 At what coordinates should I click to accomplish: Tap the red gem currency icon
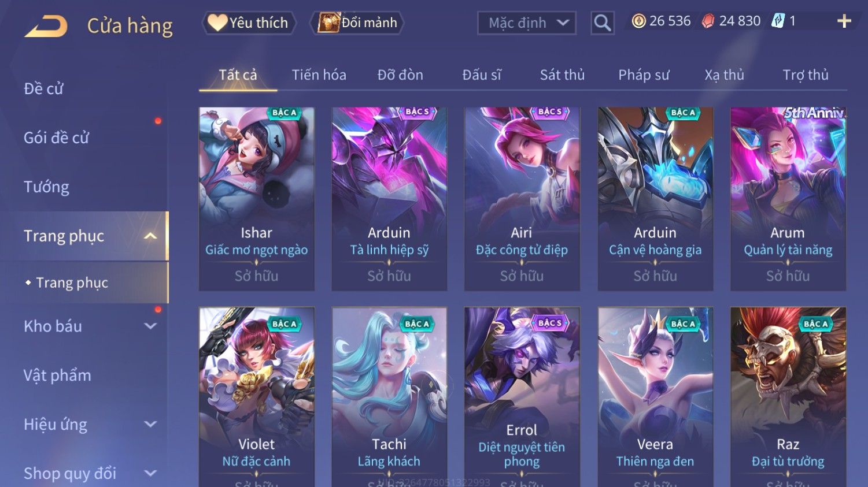pos(708,21)
